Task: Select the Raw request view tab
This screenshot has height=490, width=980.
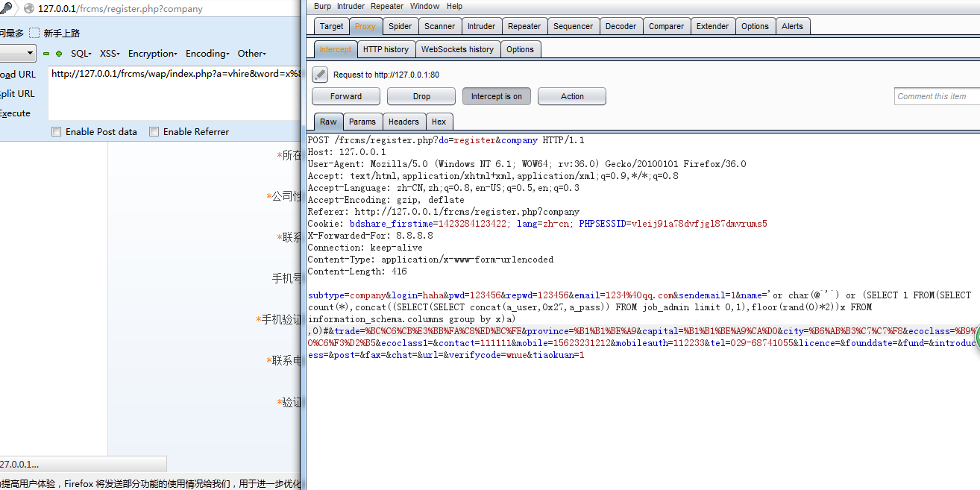Action: pos(329,122)
